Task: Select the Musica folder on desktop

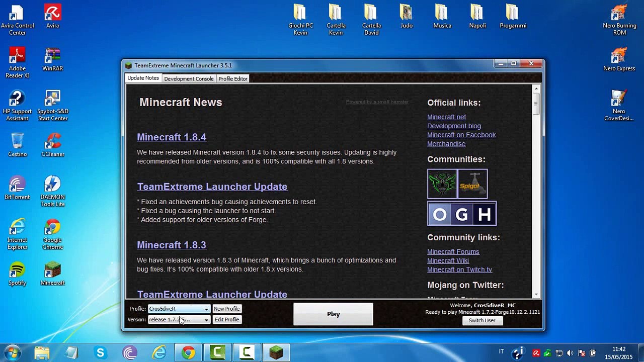Action: pos(442,17)
